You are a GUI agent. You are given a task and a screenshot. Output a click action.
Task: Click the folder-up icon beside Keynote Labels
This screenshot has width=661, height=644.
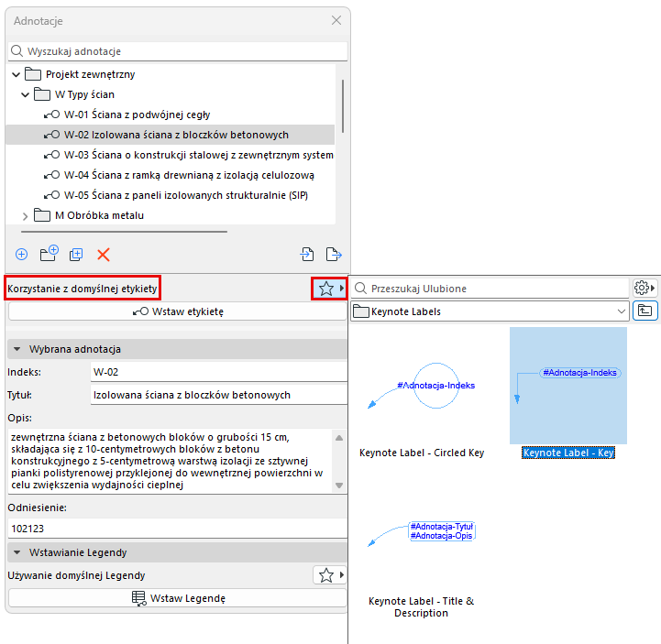[x=644, y=311]
